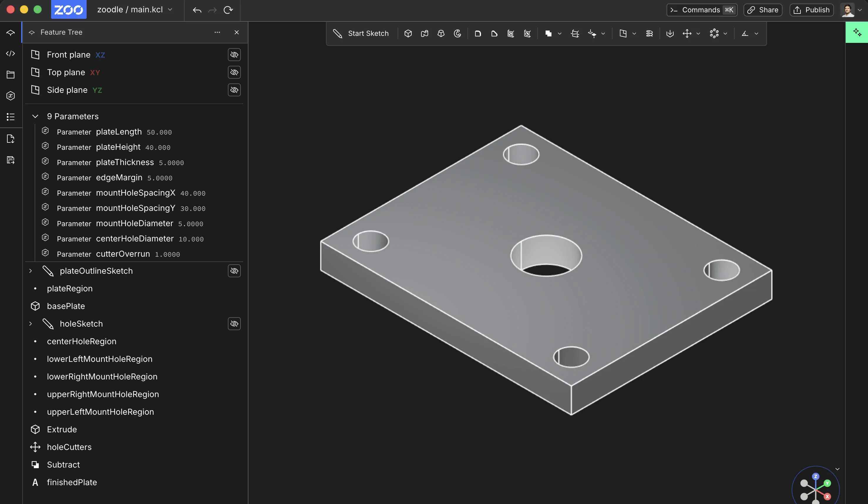Select the Fillet tool in toolbar

478,33
